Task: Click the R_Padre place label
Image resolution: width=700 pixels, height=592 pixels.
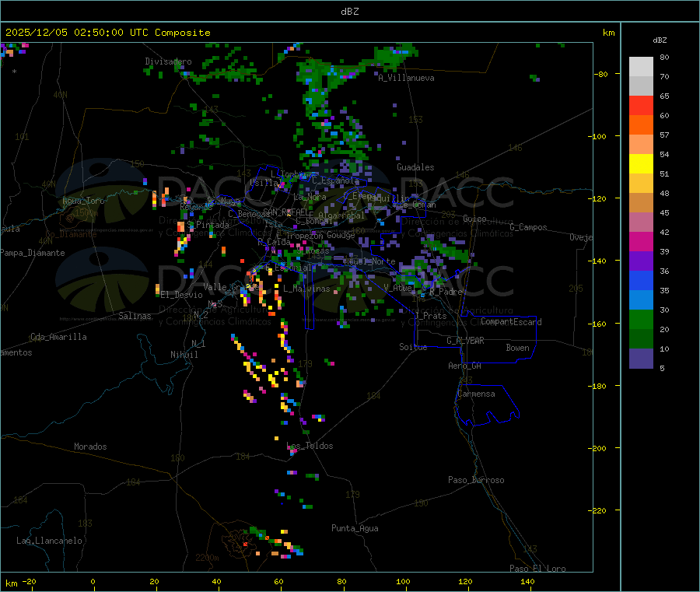Action: click(x=446, y=292)
